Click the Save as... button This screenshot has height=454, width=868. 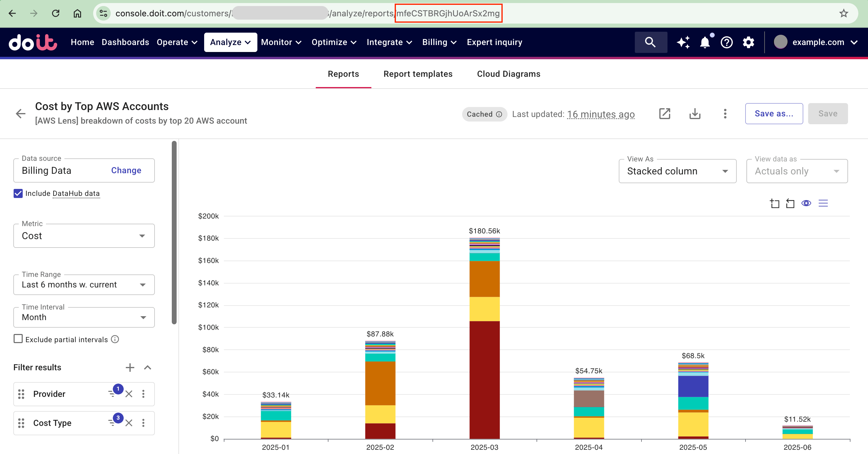pos(774,114)
